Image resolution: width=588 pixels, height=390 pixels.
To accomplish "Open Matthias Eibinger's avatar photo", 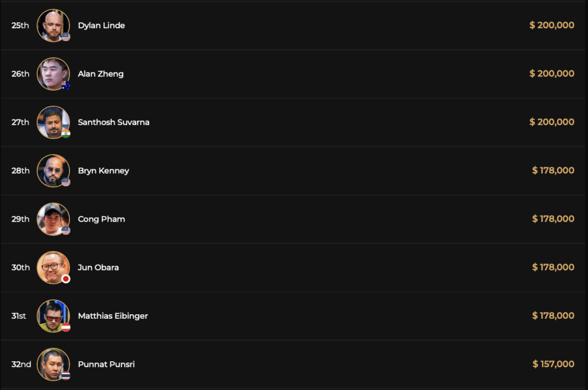I will (x=53, y=315).
